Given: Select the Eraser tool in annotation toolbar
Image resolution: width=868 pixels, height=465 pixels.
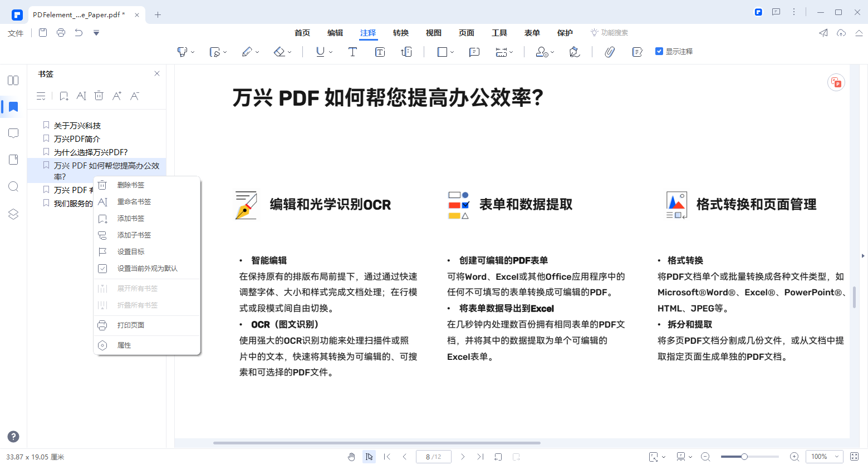Looking at the screenshot, I should coord(278,51).
